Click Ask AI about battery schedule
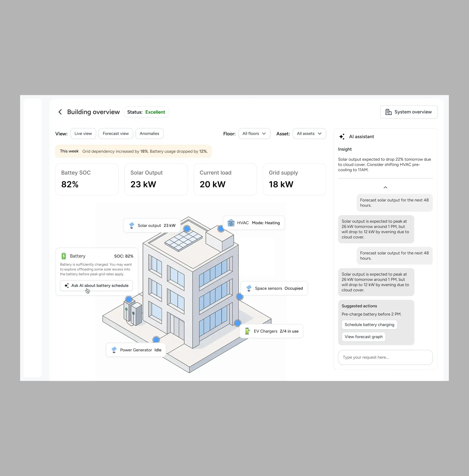 (x=96, y=285)
